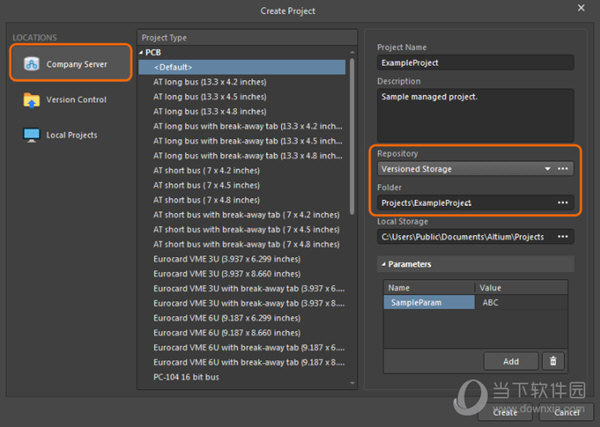Browse repository with the ellipsis button
Image resolution: width=600 pixels, height=427 pixels.
coord(563,169)
